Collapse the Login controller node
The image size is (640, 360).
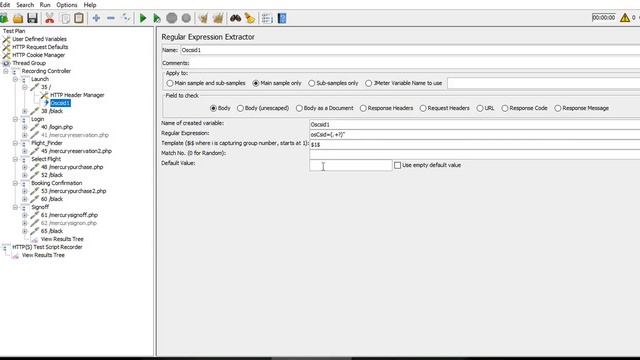point(15,119)
